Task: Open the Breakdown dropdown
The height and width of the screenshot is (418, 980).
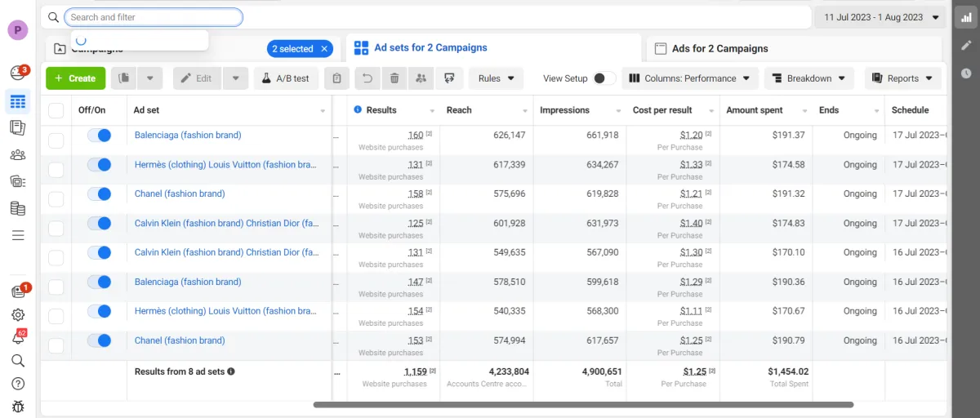Action: [x=809, y=78]
